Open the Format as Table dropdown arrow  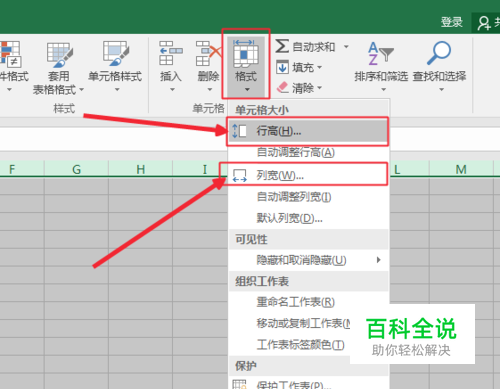pyautogui.click(x=81, y=89)
